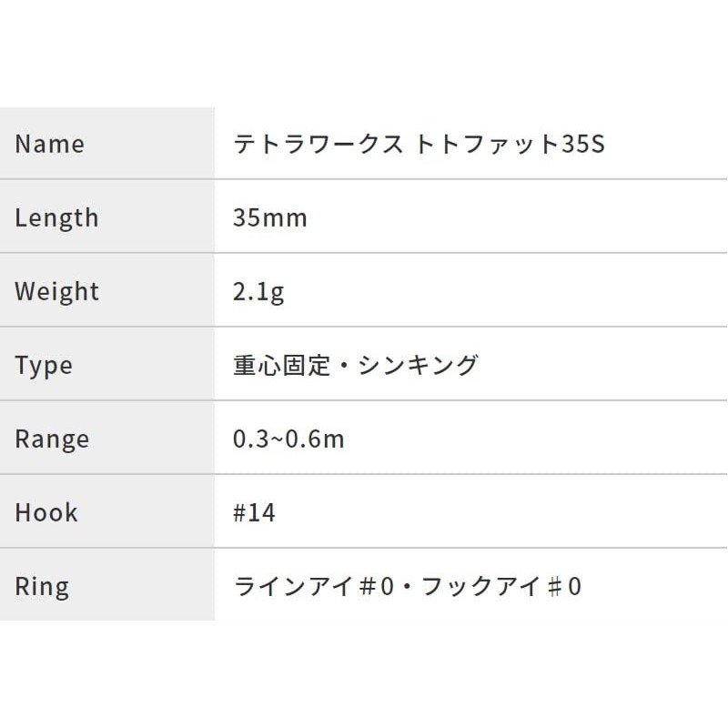Click the フックアイ＃0 text in Ring row
This screenshot has height=728, width=728.
point(503,586)
